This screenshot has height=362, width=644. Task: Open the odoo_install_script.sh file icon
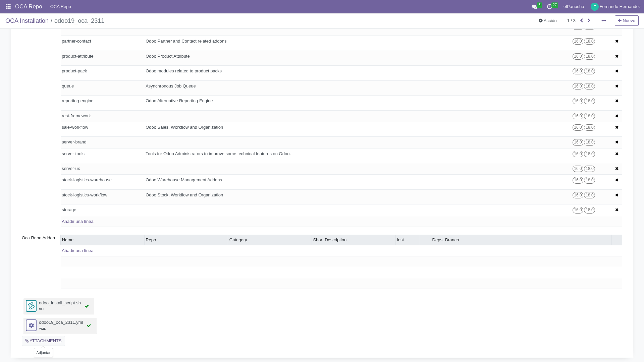(31, 306)
